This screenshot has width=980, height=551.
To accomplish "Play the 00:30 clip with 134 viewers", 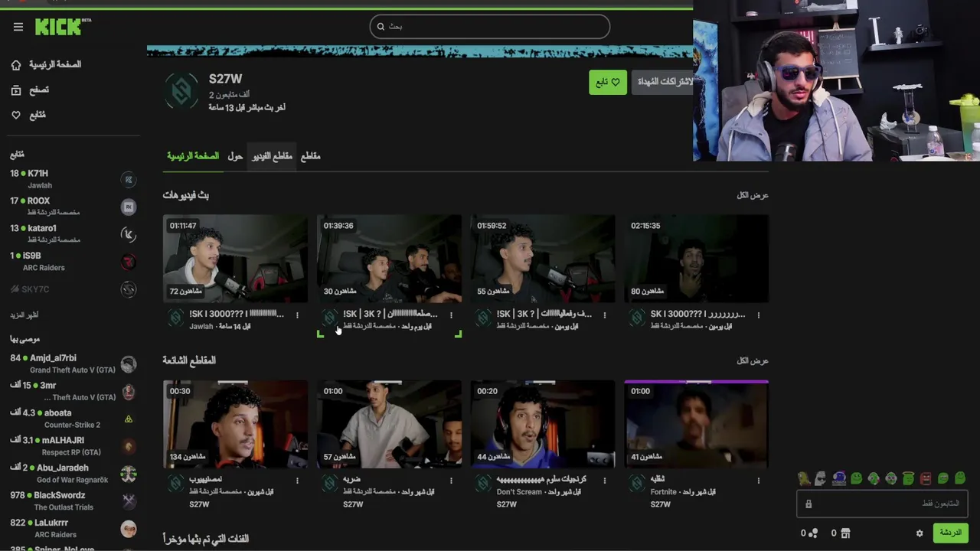I will (235, 424).
